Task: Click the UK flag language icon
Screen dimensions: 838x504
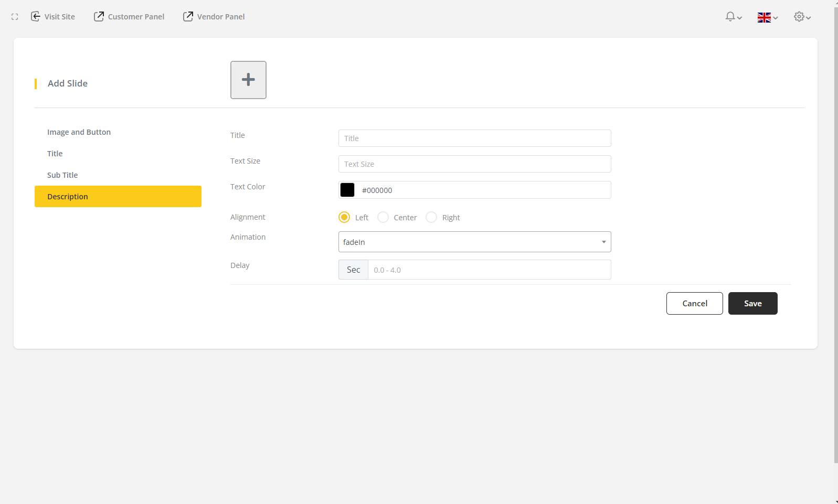Action: pyautogui.click(x=764, y=17)
